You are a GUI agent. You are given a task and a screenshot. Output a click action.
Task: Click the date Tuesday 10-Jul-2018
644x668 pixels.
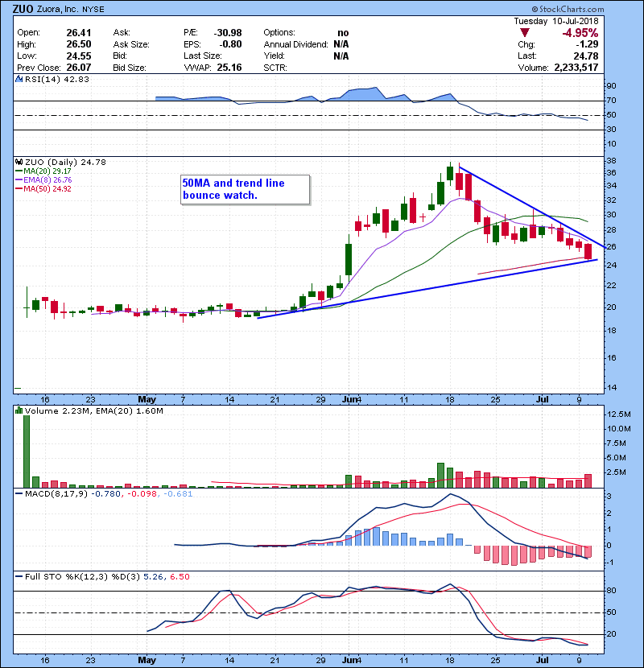tap(555, 21)
